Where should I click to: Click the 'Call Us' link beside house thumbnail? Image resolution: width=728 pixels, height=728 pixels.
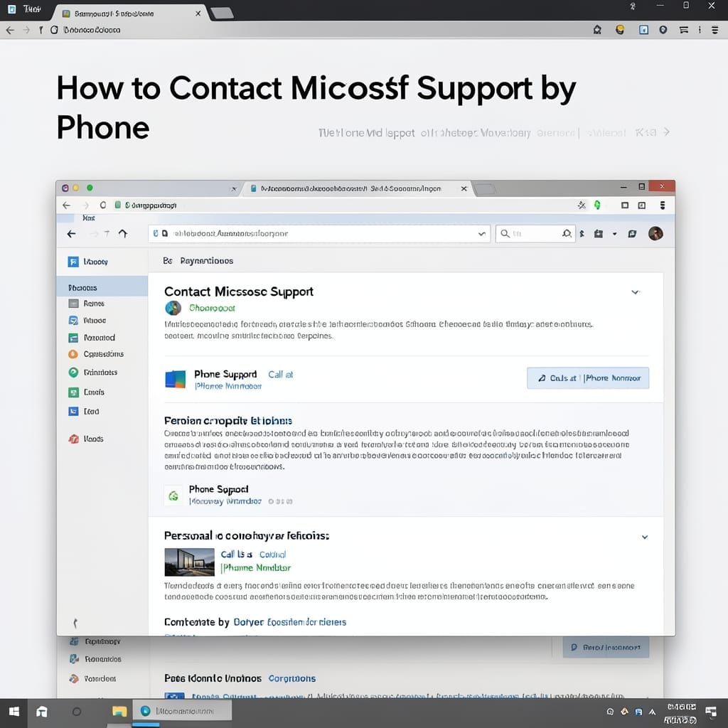(x=236, y=555)
